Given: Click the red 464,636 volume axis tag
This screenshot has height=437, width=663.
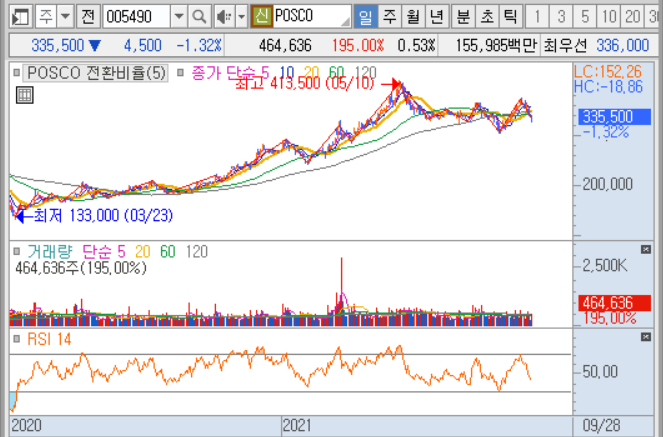Looking at the screenshot, I should click(614, 303).
